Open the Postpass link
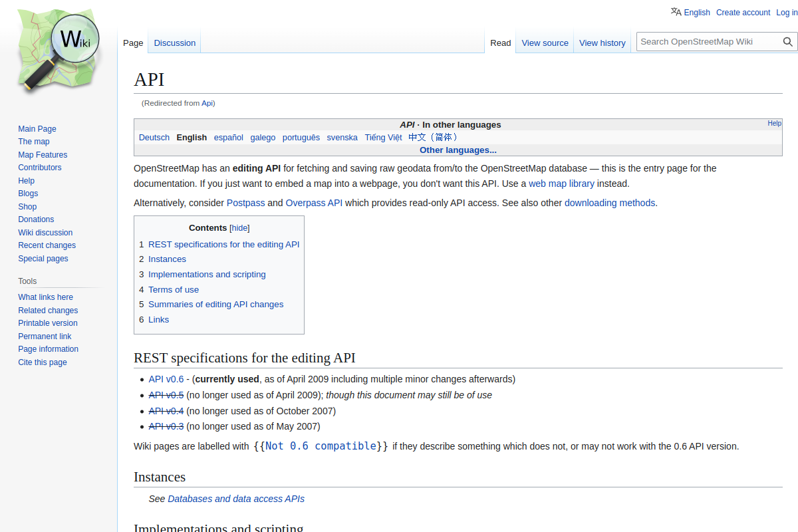This screenshot has width=798, height=532. pos(245,203)
